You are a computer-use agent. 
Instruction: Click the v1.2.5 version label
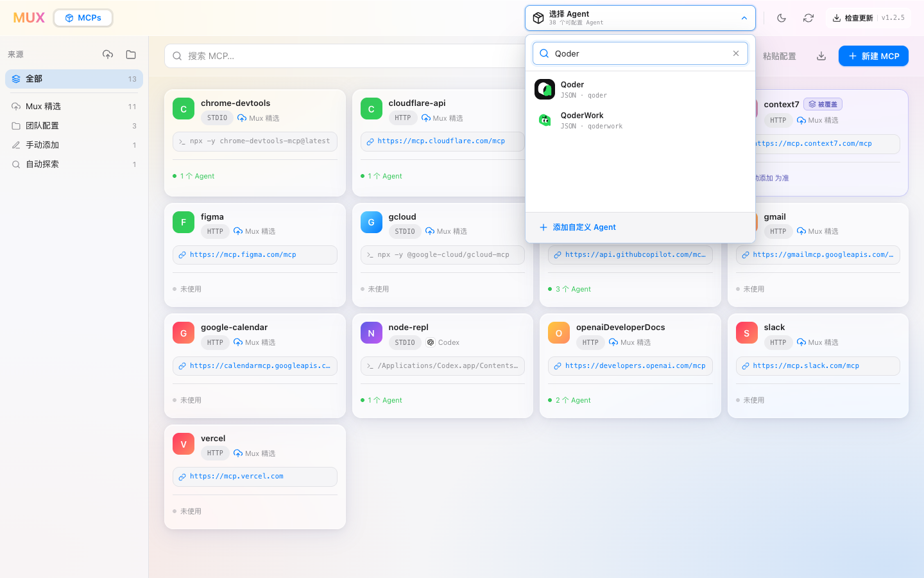[893, 18]
